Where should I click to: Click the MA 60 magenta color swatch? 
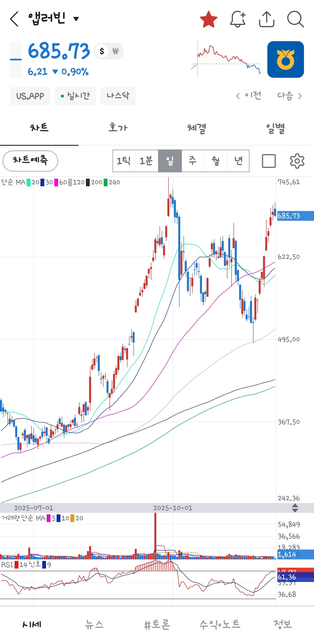[56, 183]
